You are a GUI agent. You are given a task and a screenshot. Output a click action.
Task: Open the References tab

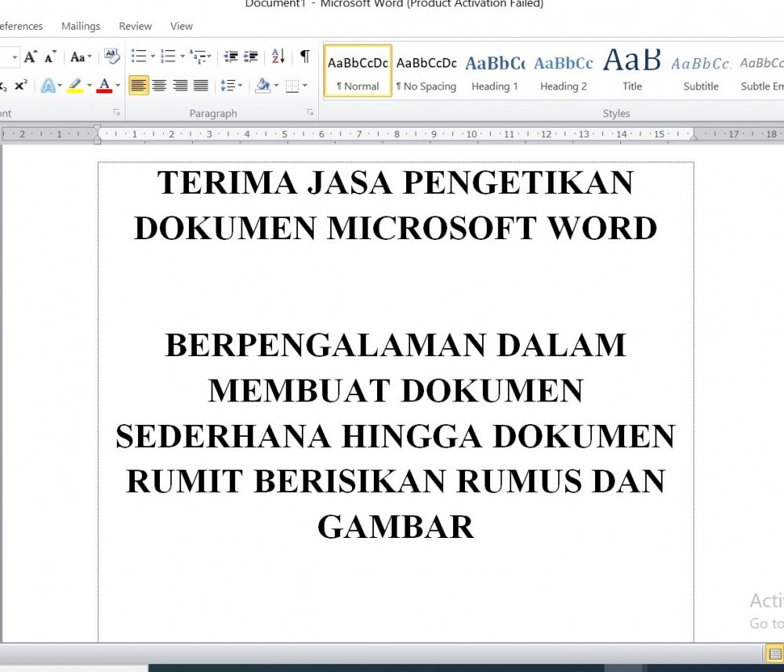pyautogui.click(x=20, y=26)
